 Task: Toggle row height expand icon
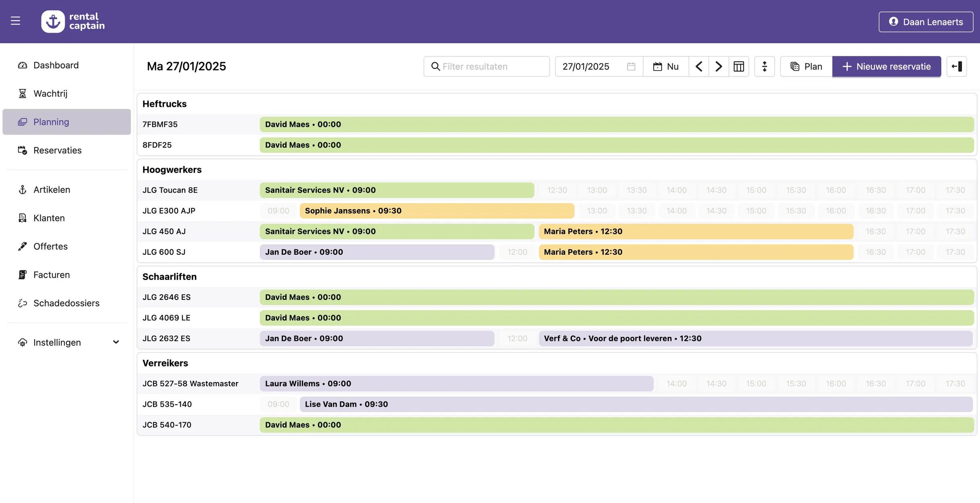pyautogui.click(x=764, y=67)
